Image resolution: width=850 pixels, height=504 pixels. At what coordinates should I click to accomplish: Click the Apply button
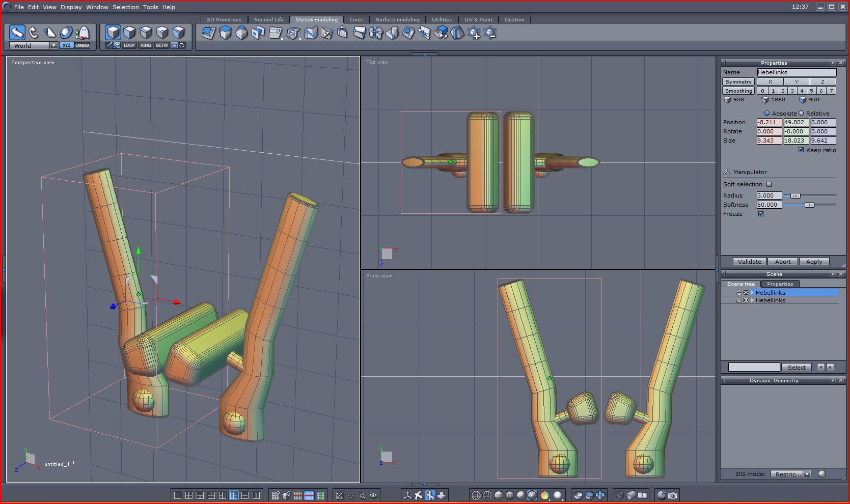pyautogui.click(x=814, y=262)
